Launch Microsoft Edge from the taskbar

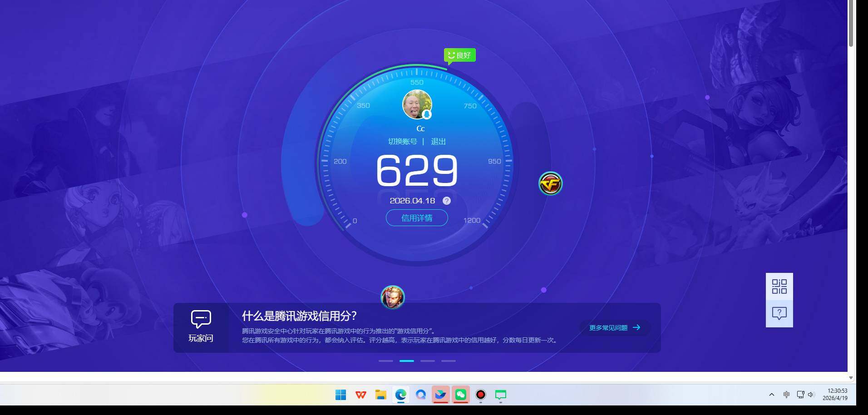tap(400, 395)
